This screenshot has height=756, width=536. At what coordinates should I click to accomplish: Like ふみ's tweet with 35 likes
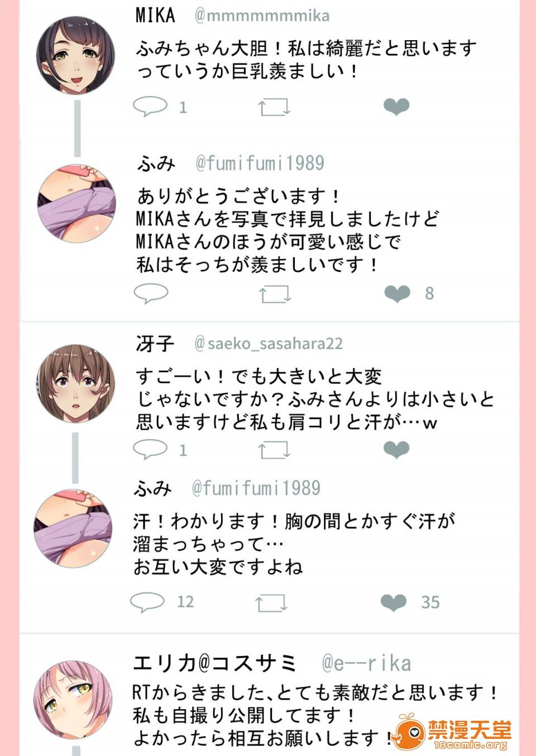[x=394, y=602]
